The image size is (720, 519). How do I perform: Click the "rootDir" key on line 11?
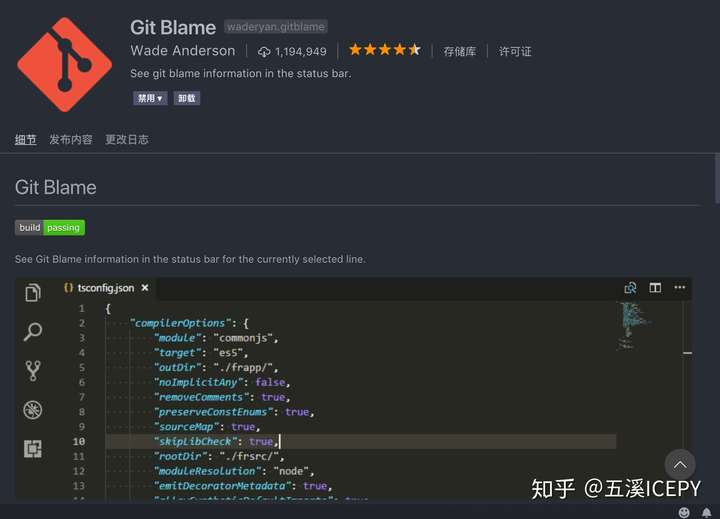180,456
